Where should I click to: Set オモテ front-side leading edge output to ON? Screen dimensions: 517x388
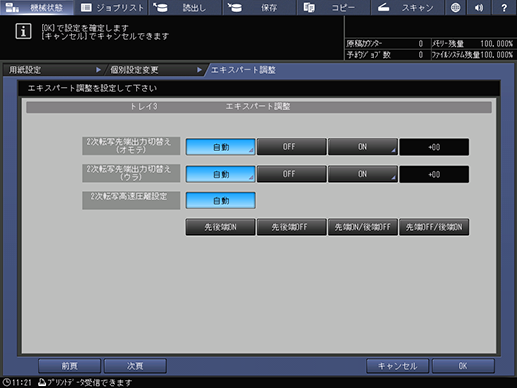coord(363,147)
